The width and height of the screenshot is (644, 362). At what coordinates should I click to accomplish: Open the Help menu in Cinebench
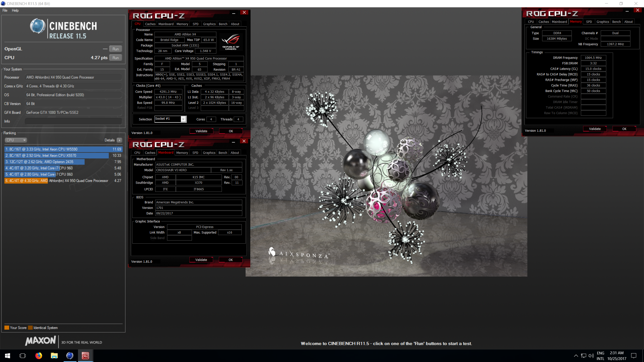point(15,10)
